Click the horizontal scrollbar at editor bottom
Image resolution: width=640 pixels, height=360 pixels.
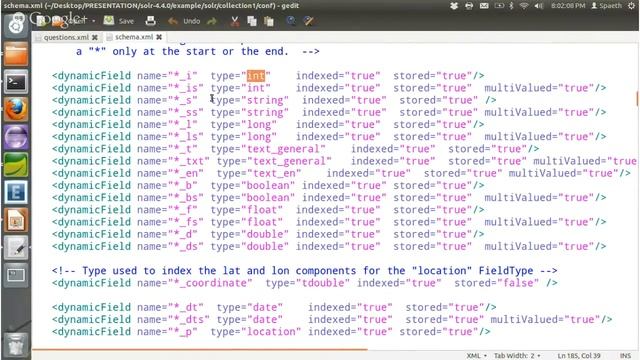200,349
